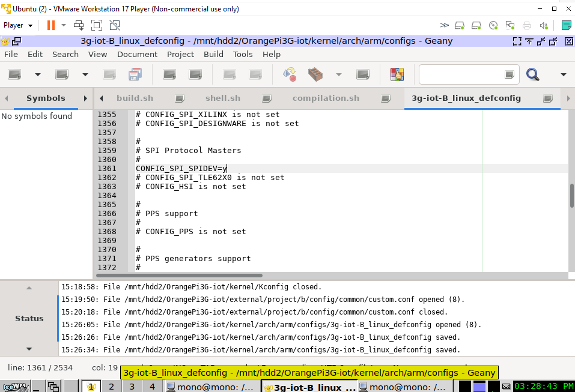Close the current file via toolbar icon

195,74
